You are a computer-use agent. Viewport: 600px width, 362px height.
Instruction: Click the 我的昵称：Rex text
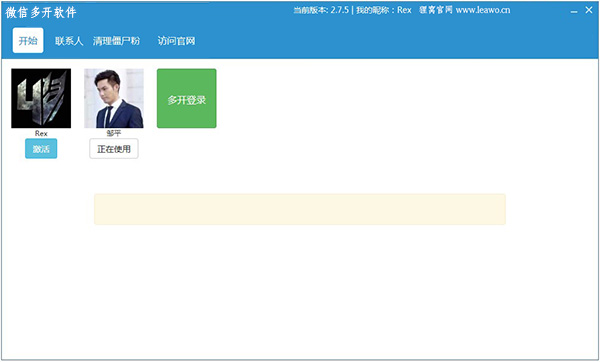pyautogui.click(x=384, y=10)
